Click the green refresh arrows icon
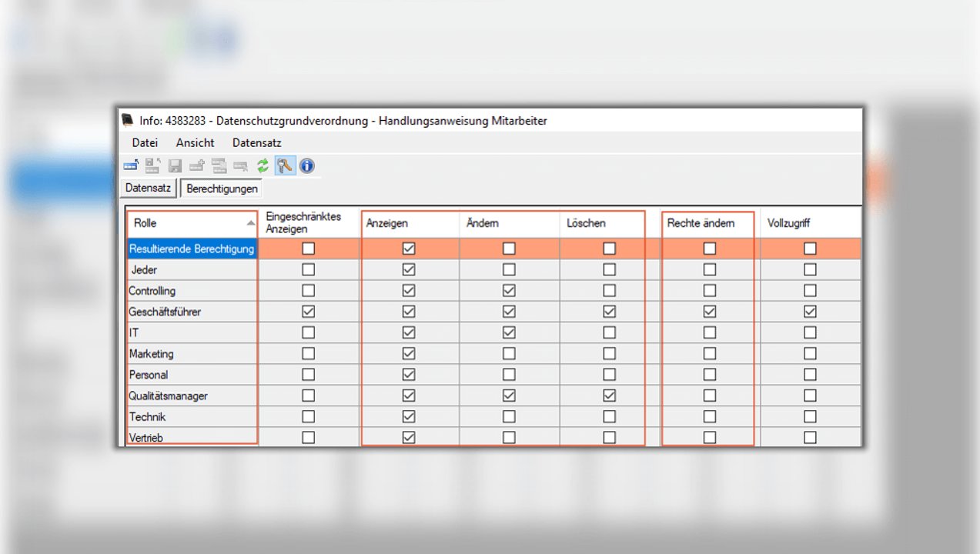 [x=263, y=165]
